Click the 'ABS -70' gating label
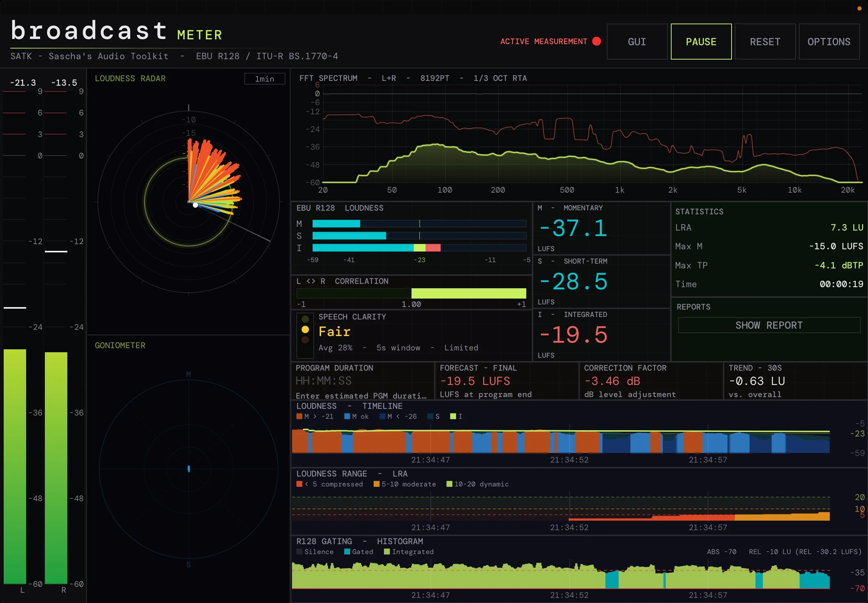This screenshot has height=603, width=868. [722, 552]
